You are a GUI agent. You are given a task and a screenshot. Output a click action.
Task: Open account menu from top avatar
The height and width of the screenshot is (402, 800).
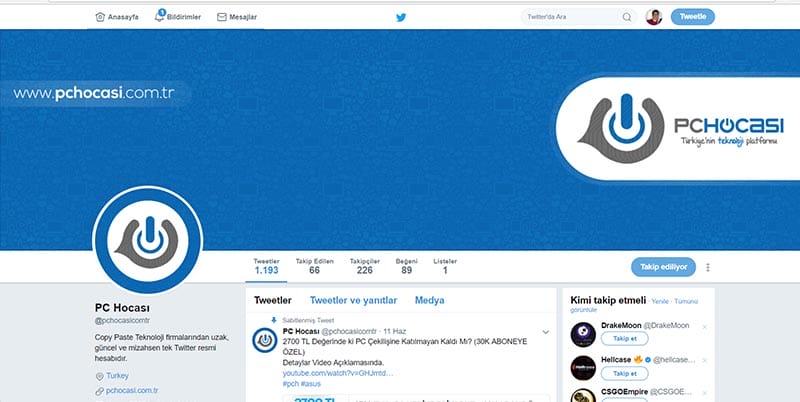point(654,17)
